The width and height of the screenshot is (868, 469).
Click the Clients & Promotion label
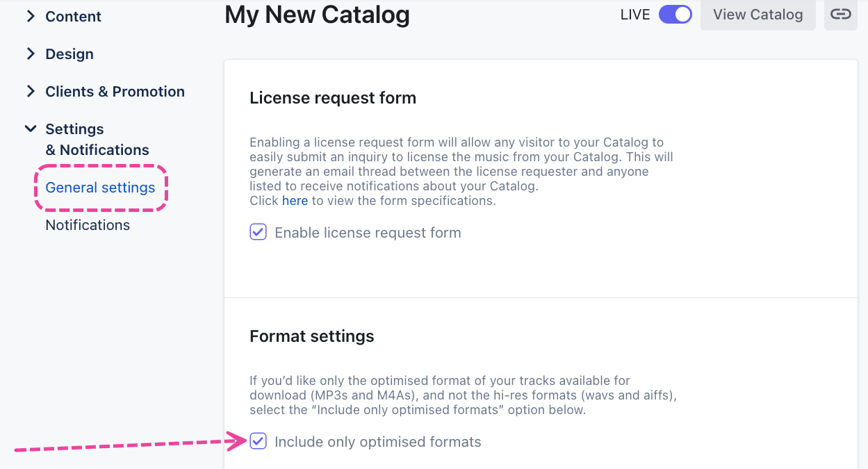pos(115,92)
